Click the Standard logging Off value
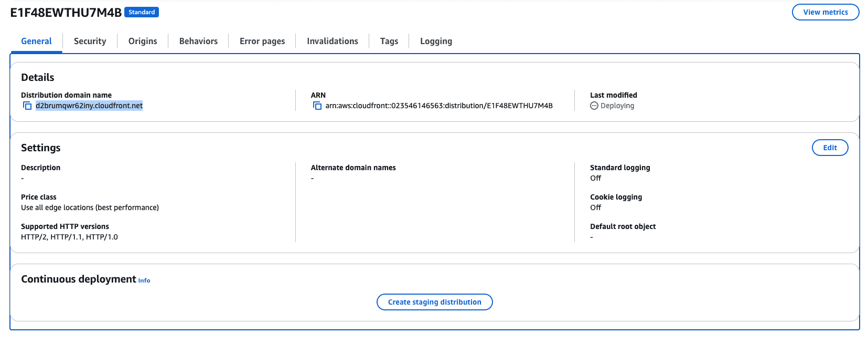The image size is (868, 344). (595, 178)
